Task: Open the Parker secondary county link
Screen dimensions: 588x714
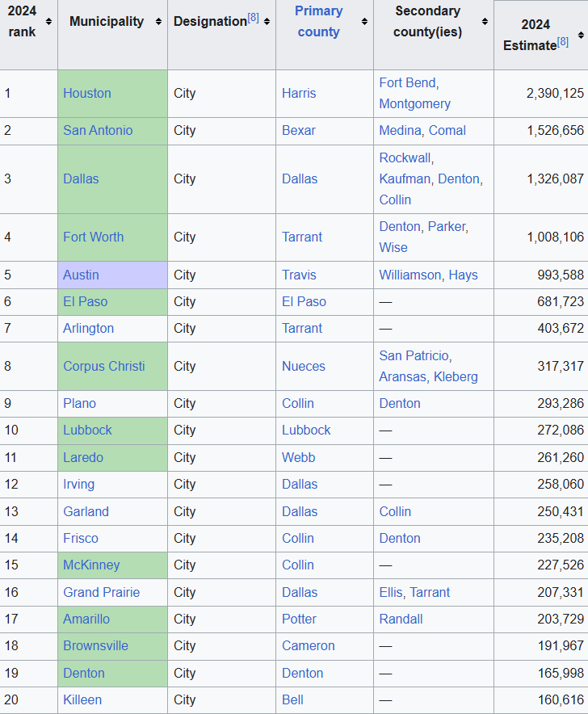Action: (447, 227)
